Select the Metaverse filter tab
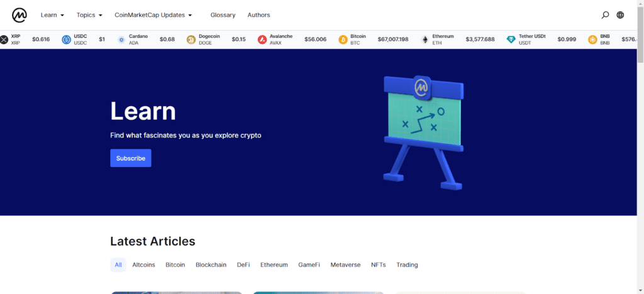Screen dimensions: 644x294 (345, 265)
